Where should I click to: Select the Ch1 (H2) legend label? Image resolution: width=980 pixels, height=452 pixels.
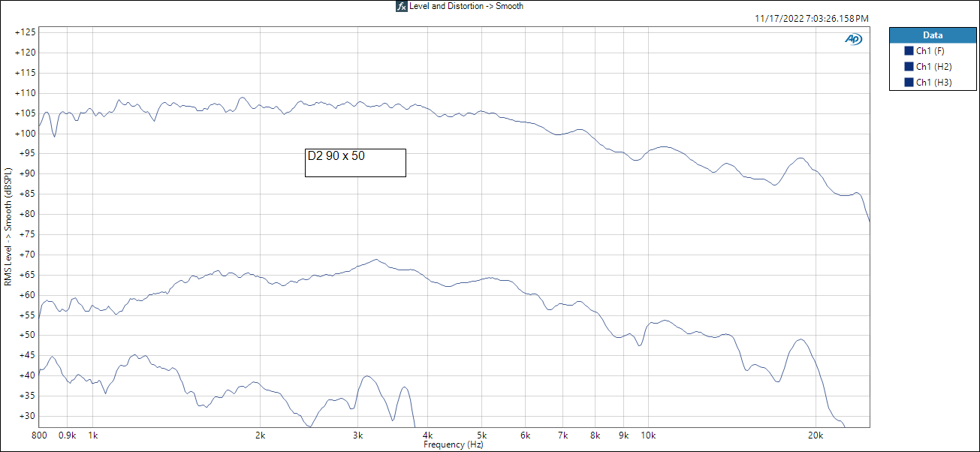pyautogui.click(x=933, y=67)
